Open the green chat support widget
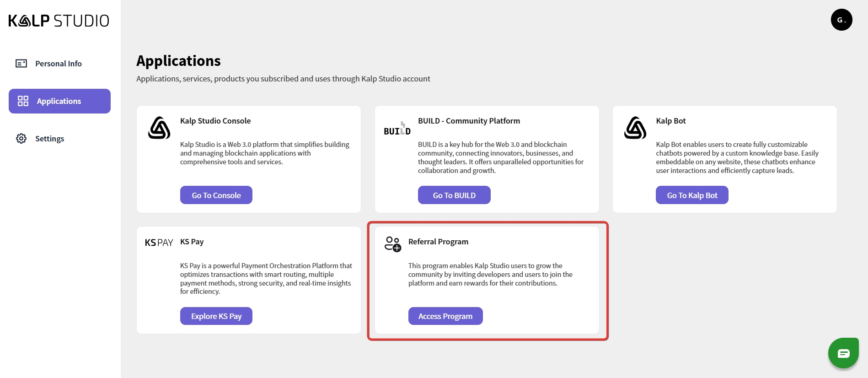Viewport: 868px width, 378px height. click(843, 353)
